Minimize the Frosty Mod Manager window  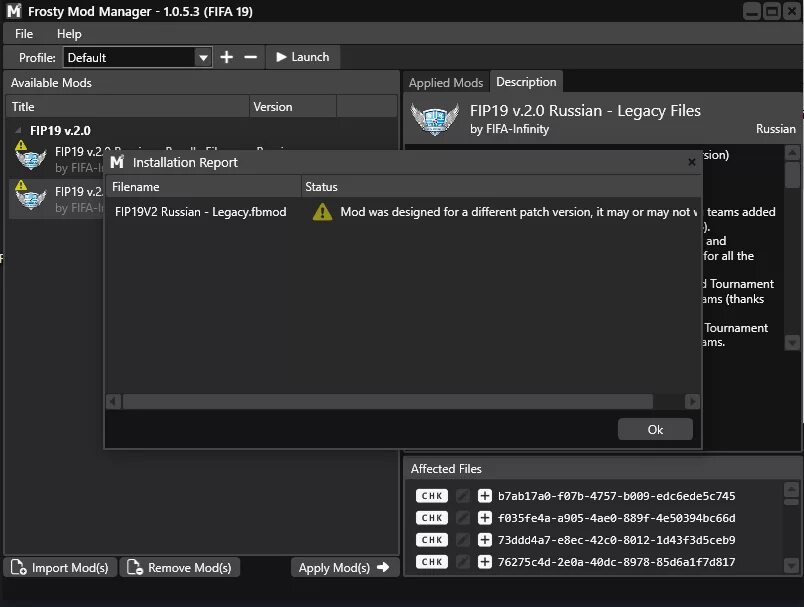pos(752,11)
